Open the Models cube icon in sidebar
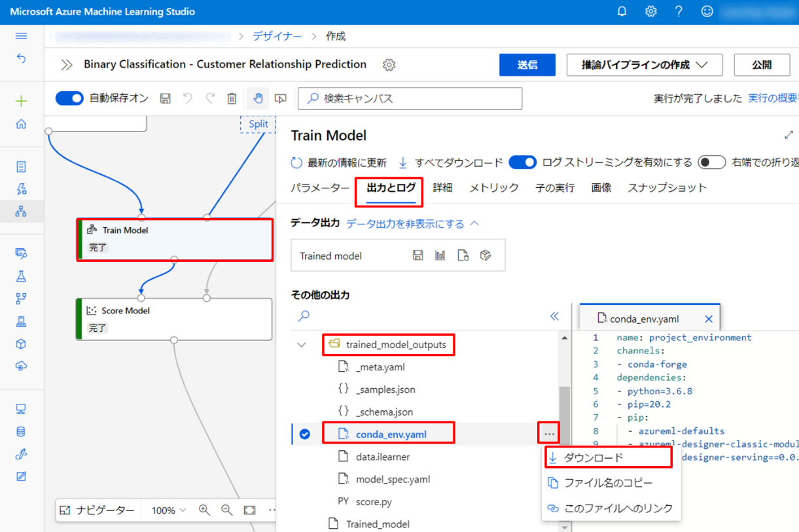 (21, 344)
